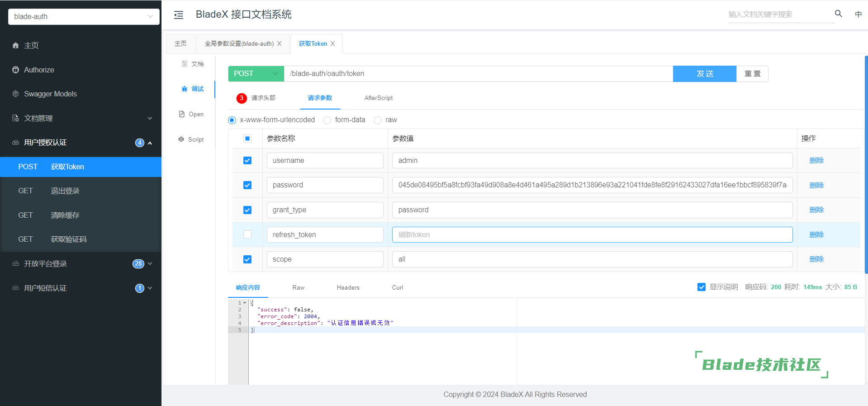The image size is (868, 406).
Task: Select the form-data radio button
Action: pos(327,120)
